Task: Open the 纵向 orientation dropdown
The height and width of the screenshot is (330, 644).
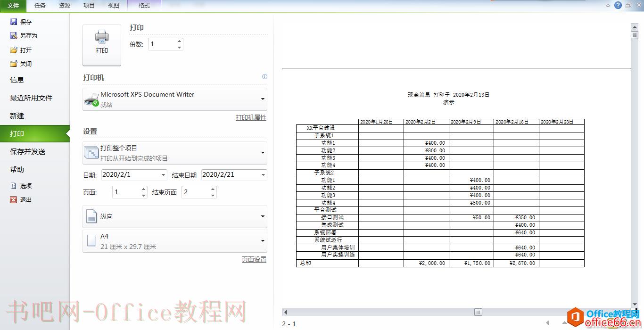Action: (x=175, y=216)
